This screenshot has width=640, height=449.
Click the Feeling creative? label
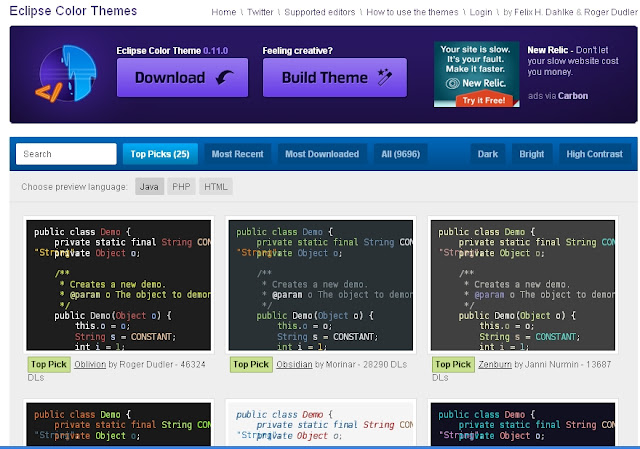[298, 51]
